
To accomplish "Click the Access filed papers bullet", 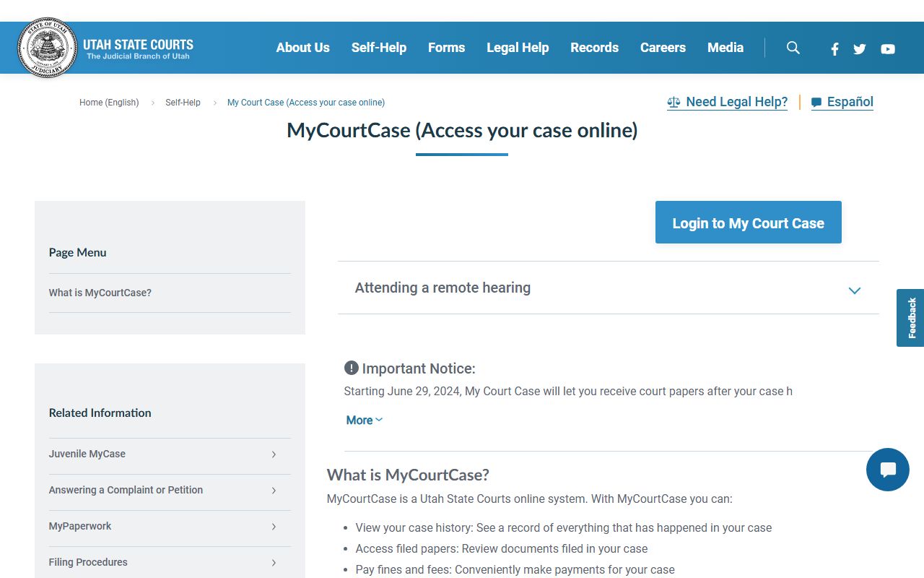I will (502, 548).
